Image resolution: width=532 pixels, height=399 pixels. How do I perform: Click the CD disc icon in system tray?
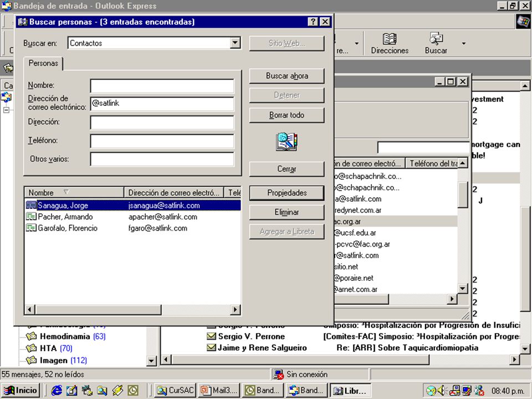tap(431, 391)
